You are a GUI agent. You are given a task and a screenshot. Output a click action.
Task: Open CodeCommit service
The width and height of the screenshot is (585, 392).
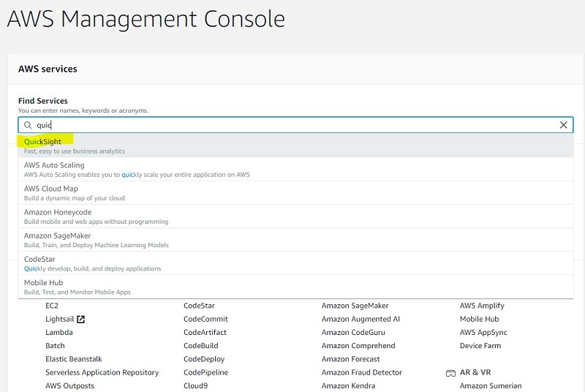(205, 319)
